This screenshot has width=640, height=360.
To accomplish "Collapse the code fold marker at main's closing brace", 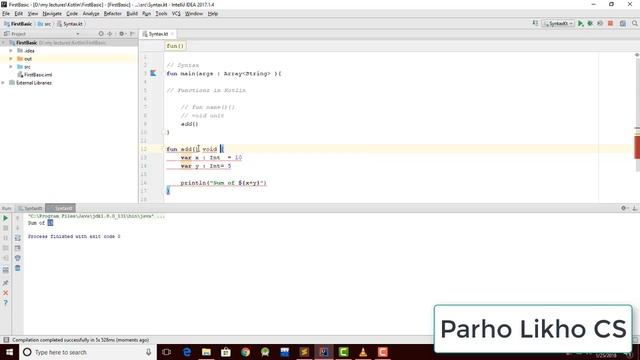I will 164,132.
